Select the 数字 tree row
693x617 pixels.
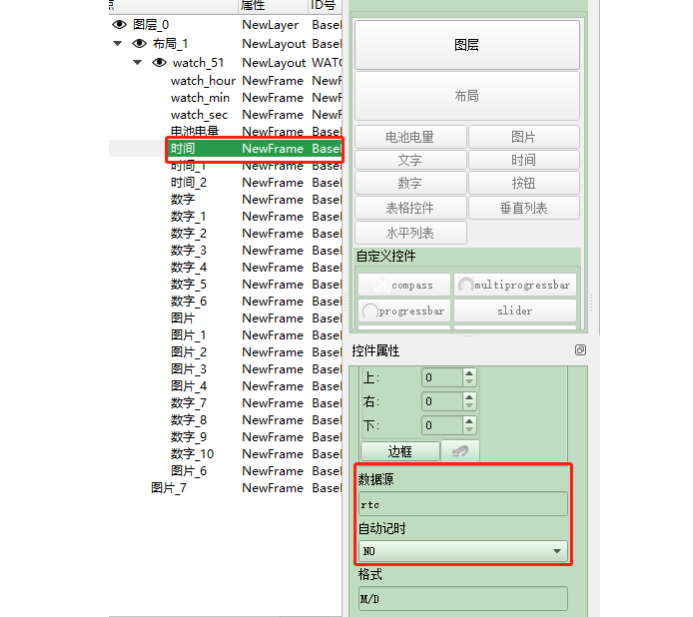[225, 199]
